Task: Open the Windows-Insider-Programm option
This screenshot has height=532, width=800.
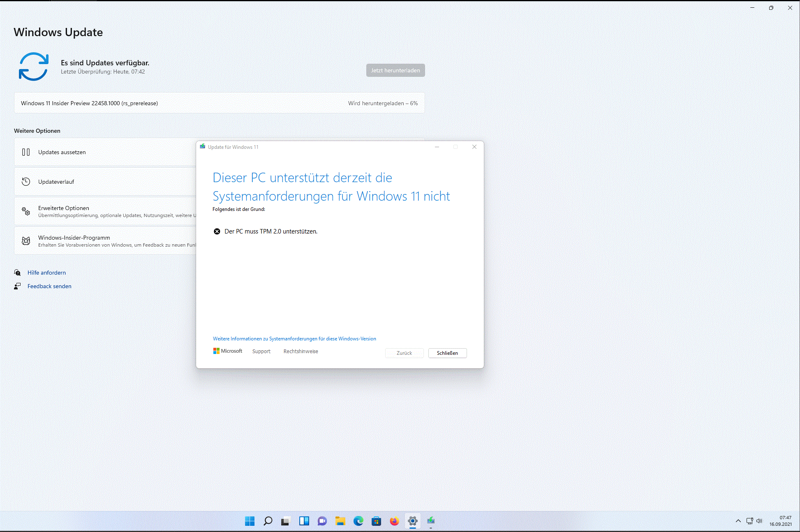Action: coord(105,241)
